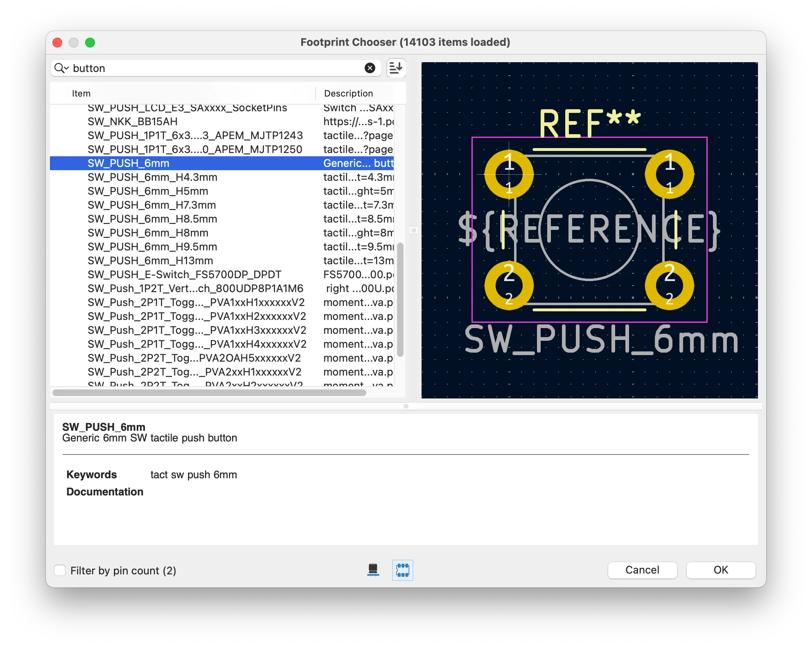Click the sort results icon beside search

click(396, 68)
